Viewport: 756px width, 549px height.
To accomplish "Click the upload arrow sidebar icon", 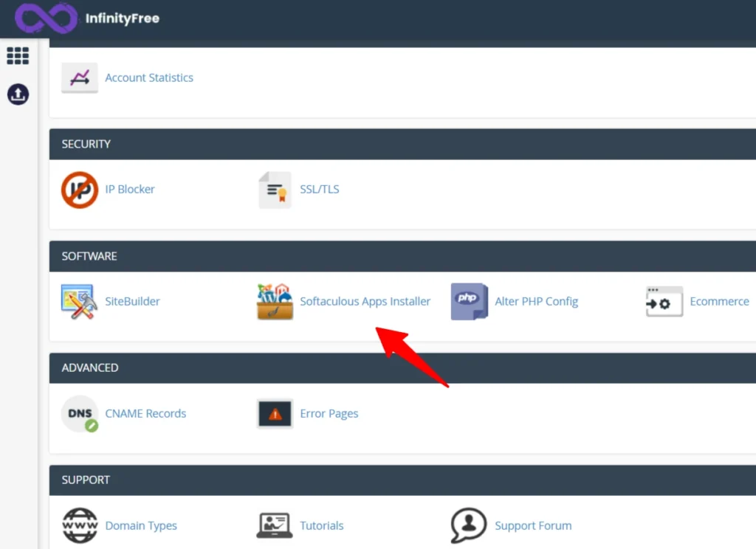I will [x=18, y=94].
